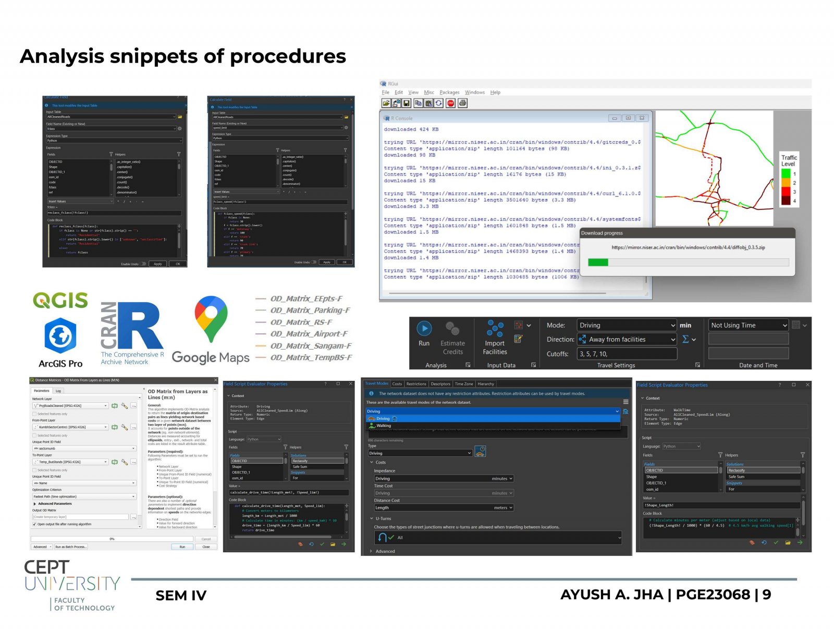Click the Run analysis play icon in ArcGIS ribbon
The height and width of the screenshot is (644, 834).
click(424, 328)
